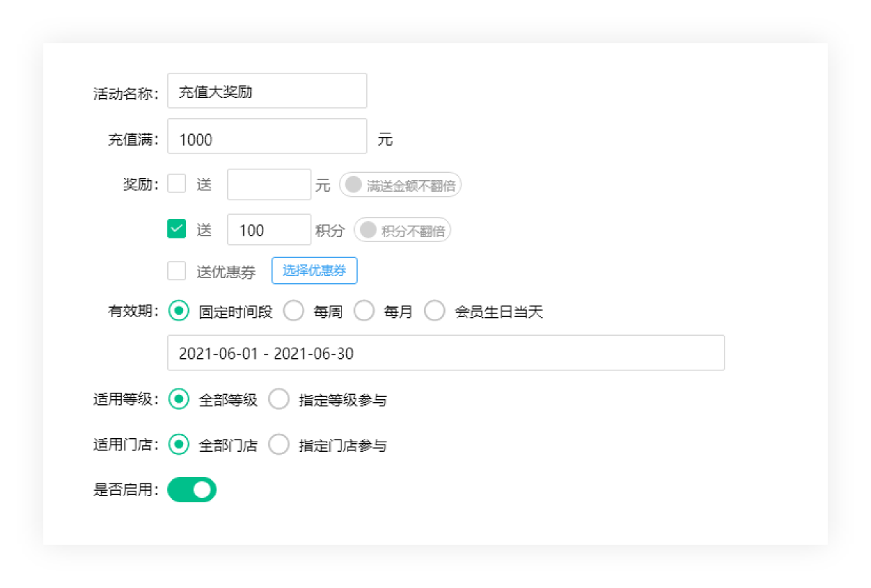Click the empty 送元 amount input
This screenshot has width=871, height=588.
[x=269, y=184]
